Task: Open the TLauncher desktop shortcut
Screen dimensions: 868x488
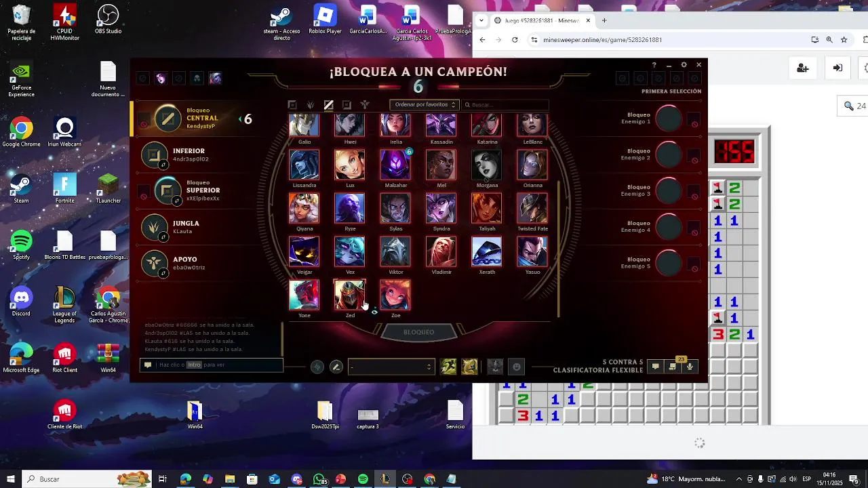Action: (108, 188)
